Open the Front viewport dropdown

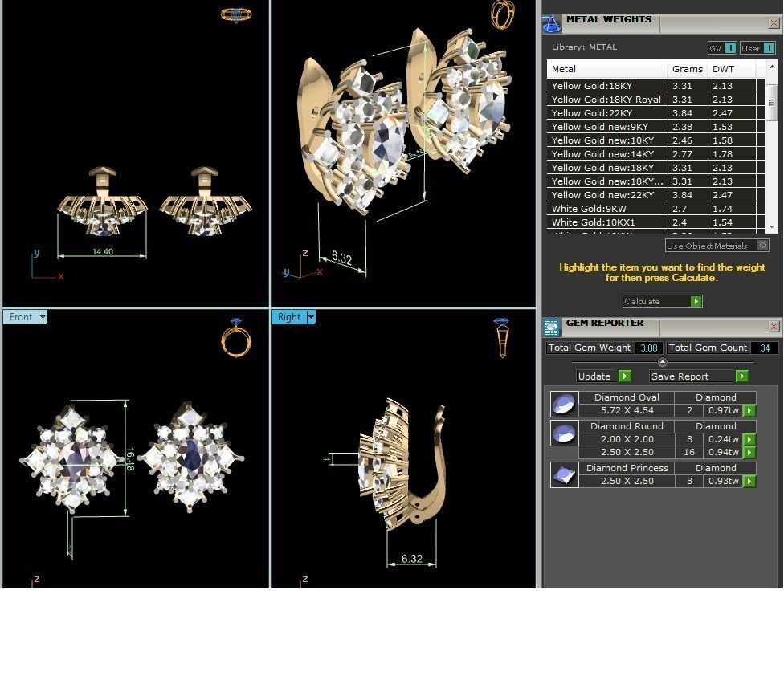(43, 317)
